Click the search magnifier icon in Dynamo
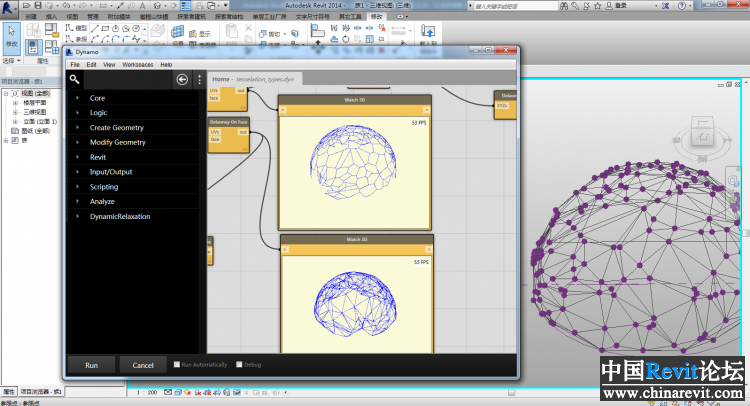Image resolution: width=750 pixels, height=406 pixels. pyautogui.click(x=75, y=78)
